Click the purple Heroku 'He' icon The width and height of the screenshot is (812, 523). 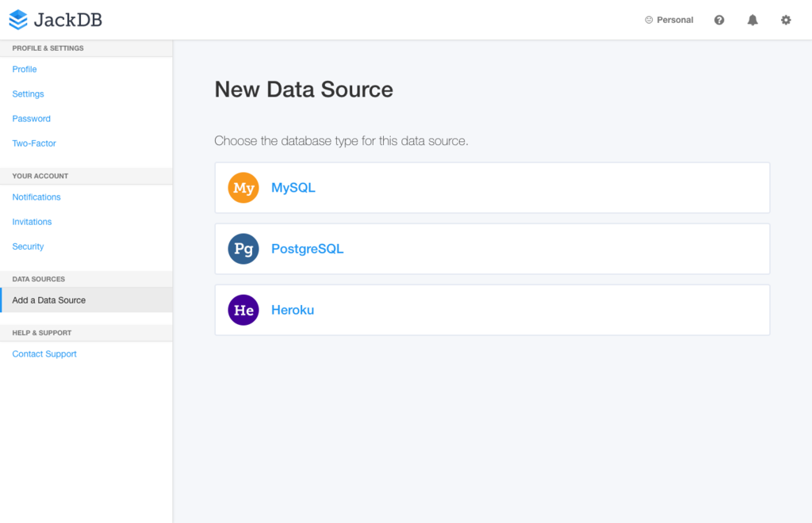coord(243,310)
